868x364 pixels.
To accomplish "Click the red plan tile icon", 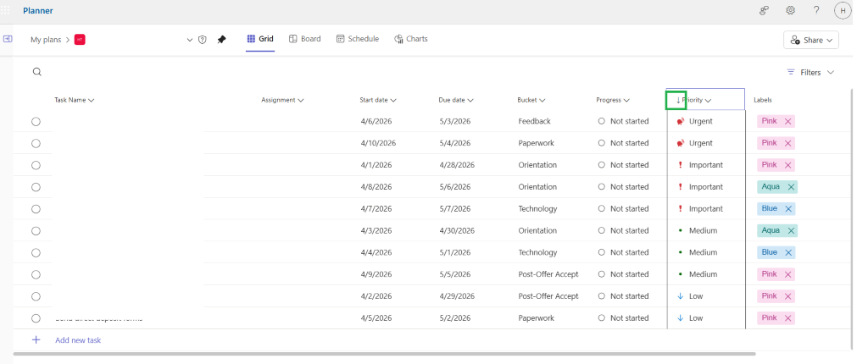I will pyautogui.click(x=80, y=39).
